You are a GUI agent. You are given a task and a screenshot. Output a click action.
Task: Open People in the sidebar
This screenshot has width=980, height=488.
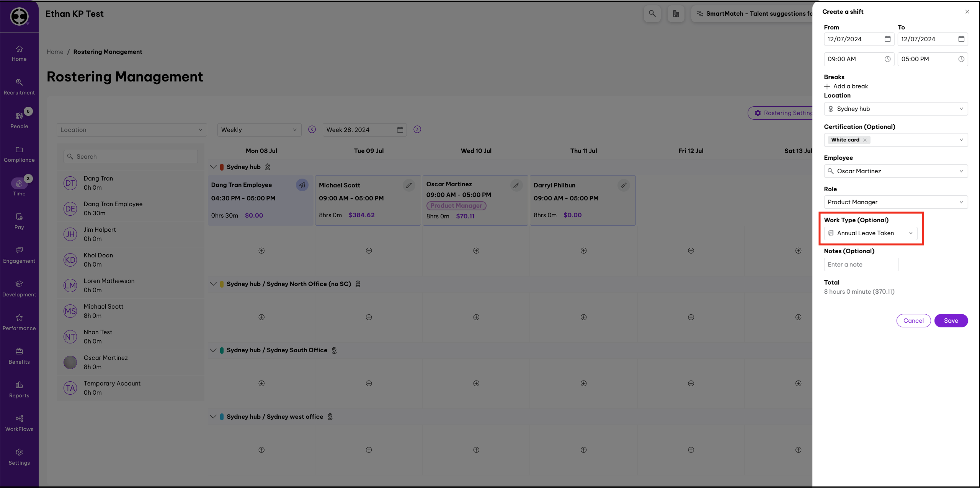tap(19, 120)
